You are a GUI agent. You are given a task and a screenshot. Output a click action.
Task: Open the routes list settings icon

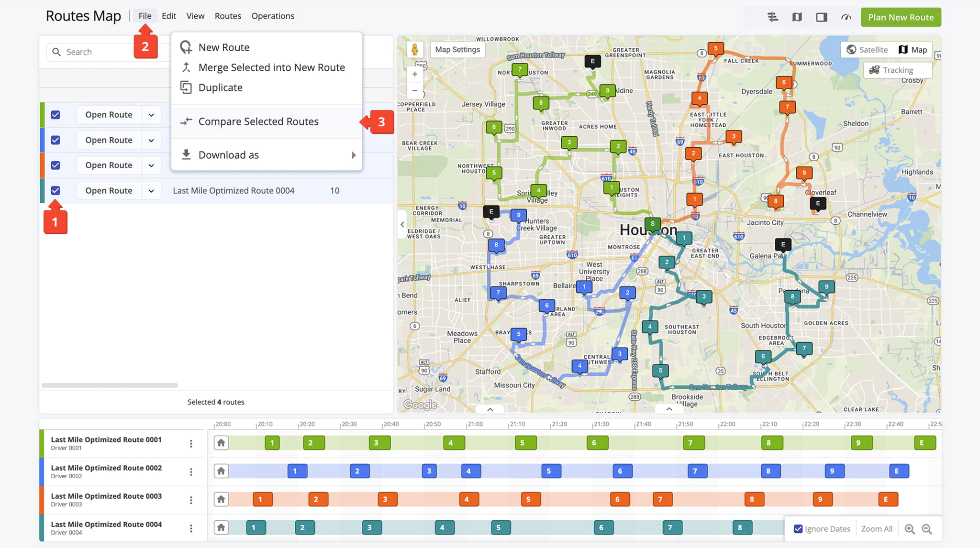coord(772,17)
